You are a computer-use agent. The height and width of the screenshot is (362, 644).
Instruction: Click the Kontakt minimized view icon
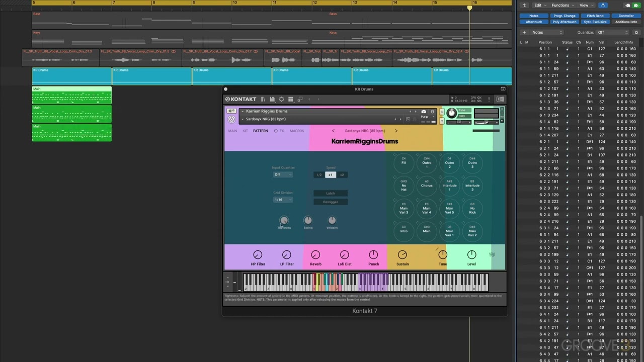pos(300,99)
